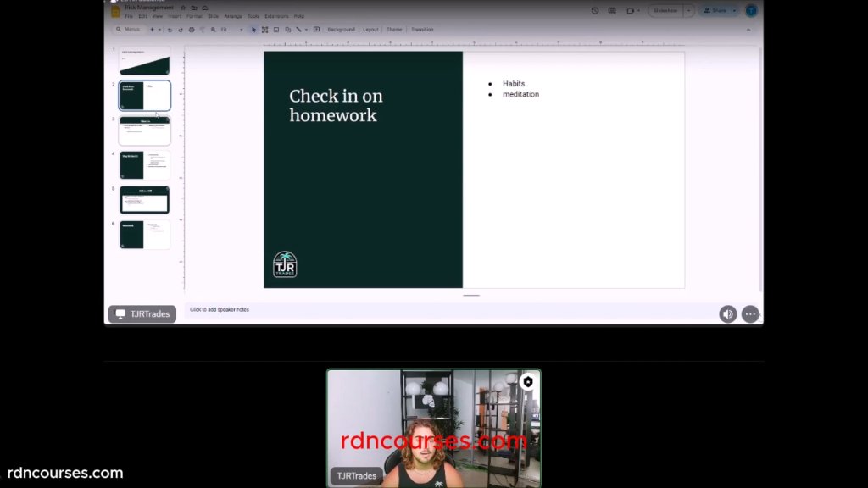The height and width of the screenshot is (488, 868).
Task: Choose the Select cursor tool
Action: pos(253,30)
